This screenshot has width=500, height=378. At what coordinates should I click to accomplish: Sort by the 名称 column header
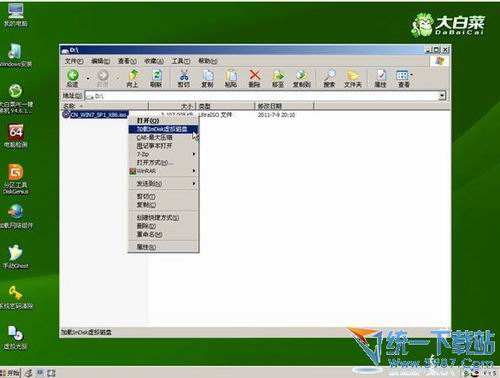click(x=104, y=106)
